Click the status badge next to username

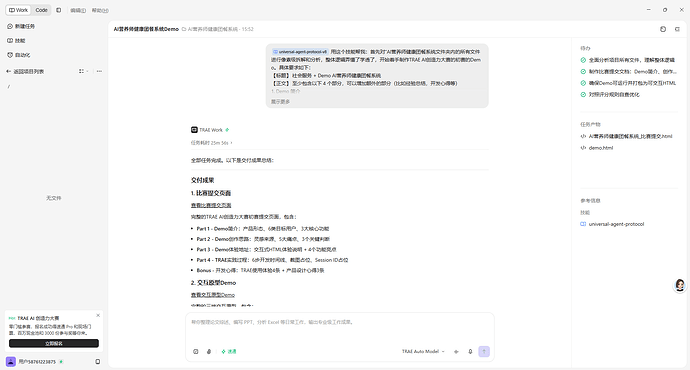61,362
